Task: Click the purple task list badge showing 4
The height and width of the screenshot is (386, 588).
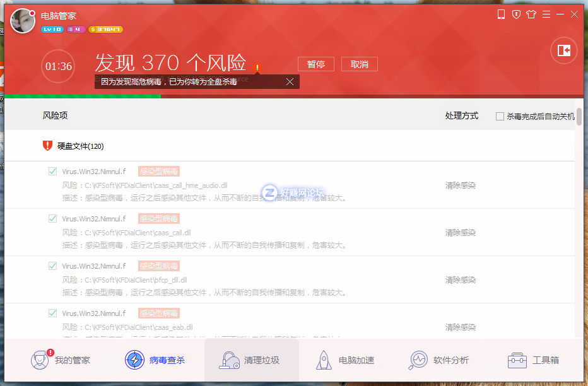Action: pos(75,29)
